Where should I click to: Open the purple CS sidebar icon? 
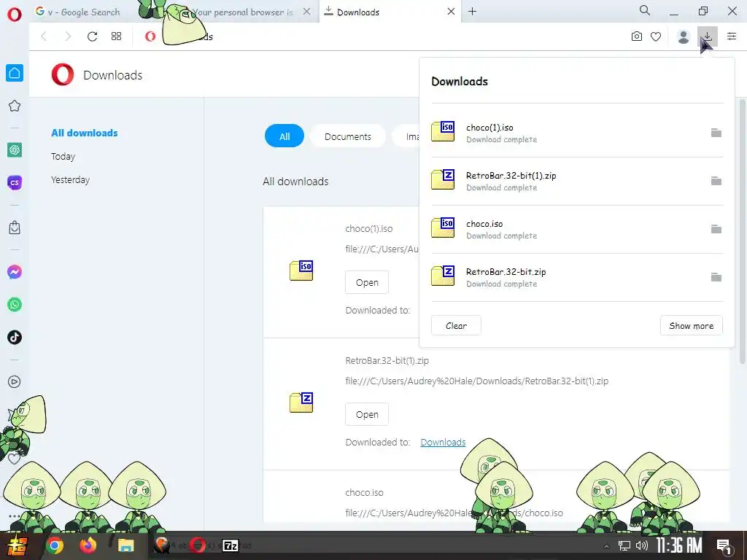(15, 182)
